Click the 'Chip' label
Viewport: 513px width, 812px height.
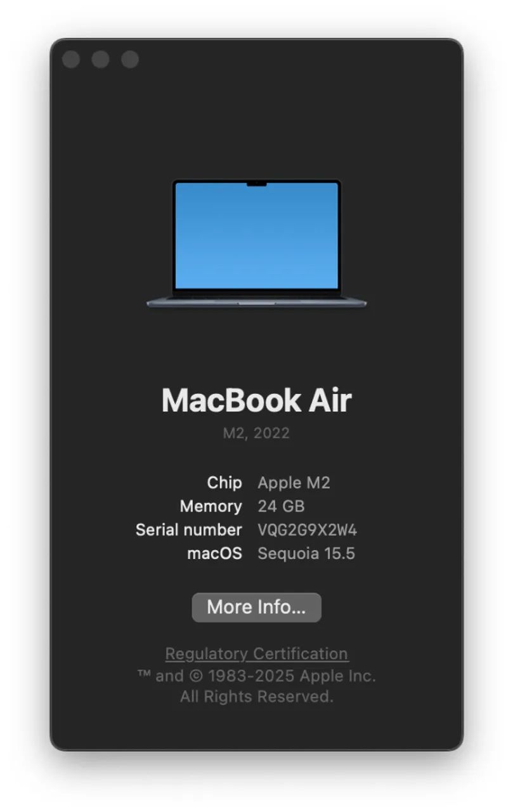click(x=224, y=483)
